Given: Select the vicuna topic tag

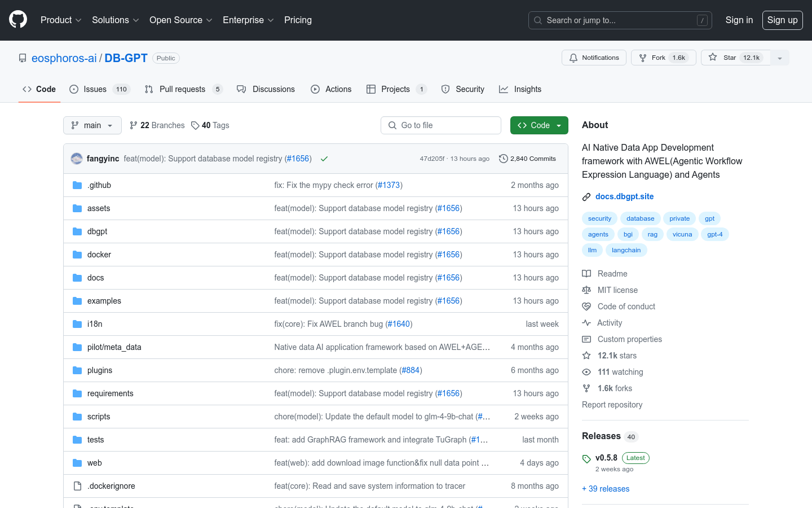Looking at the screenshot, I should coord(682,234).
